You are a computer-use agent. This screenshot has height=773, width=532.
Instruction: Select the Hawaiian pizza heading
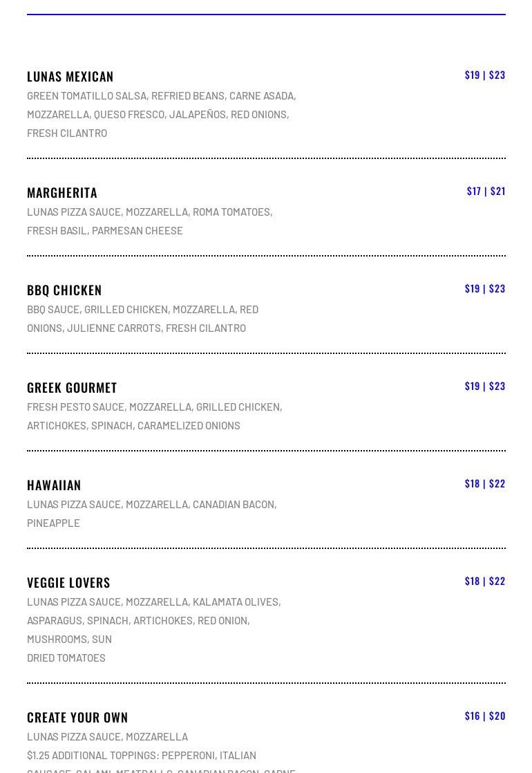pos(54,485)
